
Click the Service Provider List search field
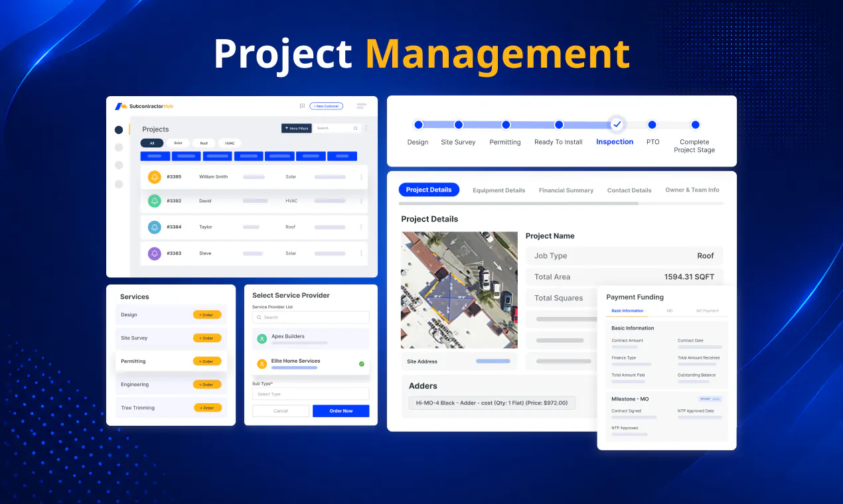tap(311, 318)
